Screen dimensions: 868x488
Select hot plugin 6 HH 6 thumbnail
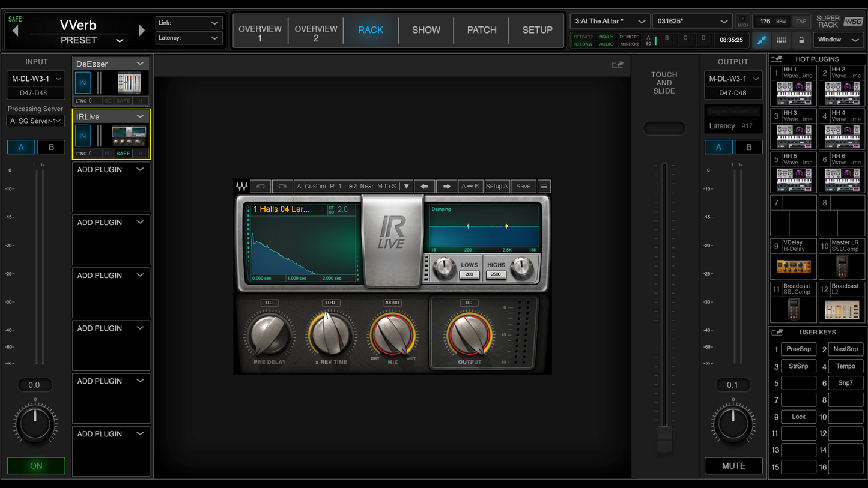pyautogui.click(x=842, y=179)
